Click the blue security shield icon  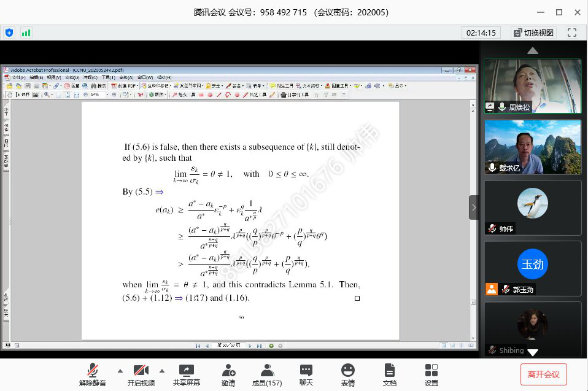pyautogui.click(x=9, y=33)
